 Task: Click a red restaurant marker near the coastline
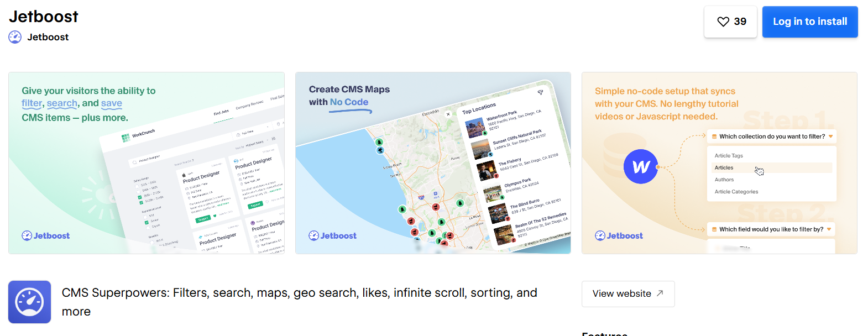411,221
